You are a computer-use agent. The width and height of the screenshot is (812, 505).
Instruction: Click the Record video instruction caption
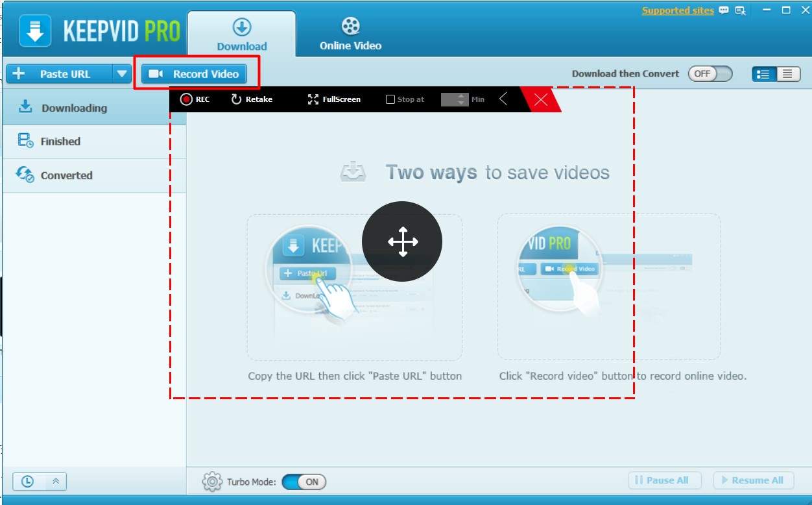(x=623, y=376)
